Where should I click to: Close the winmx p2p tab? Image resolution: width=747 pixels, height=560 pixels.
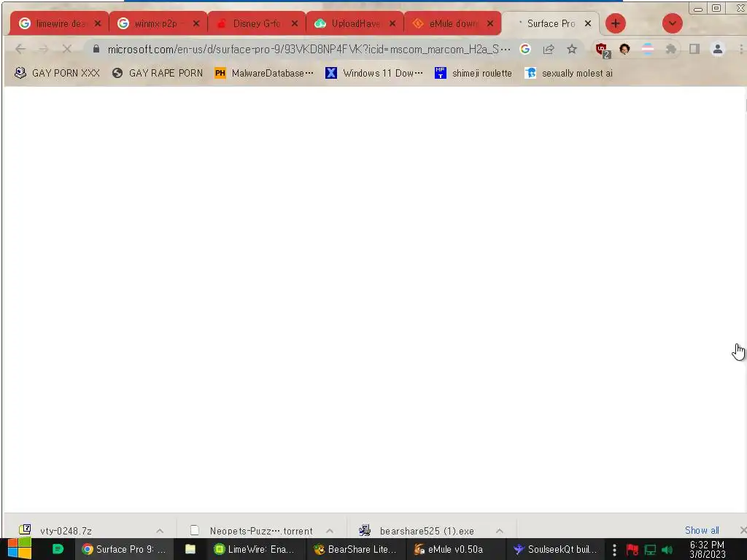tap(196, 23)
